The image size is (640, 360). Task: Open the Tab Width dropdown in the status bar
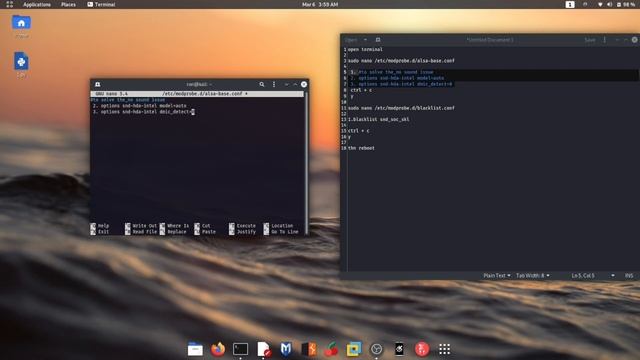[x=533, y=276]
